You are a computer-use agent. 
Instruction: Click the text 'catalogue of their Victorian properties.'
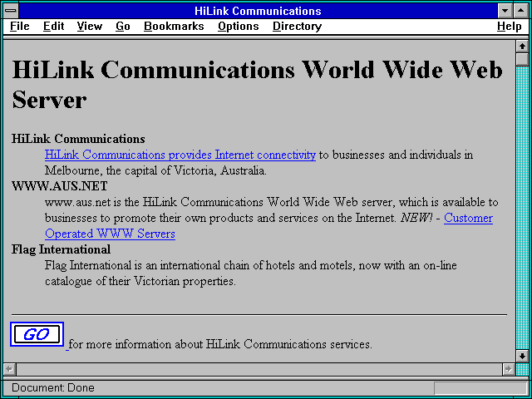(140, 281)
